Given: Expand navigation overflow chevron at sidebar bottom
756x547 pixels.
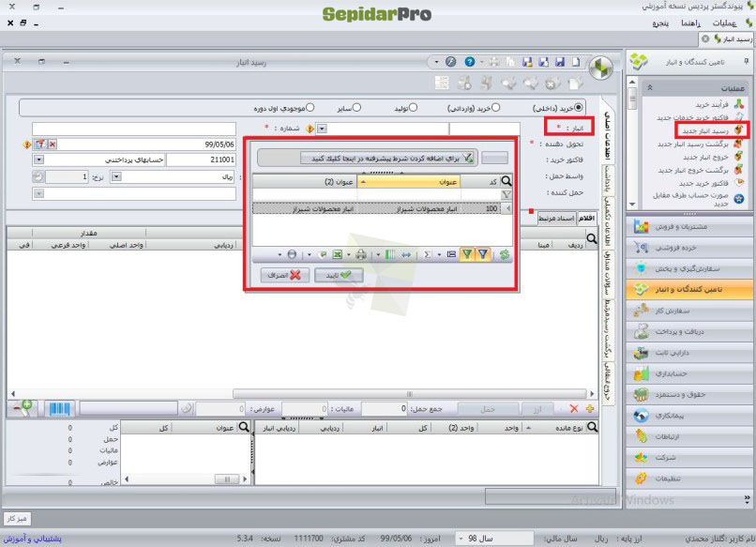Looking at the screenshot, I should (x=747, y=499).
